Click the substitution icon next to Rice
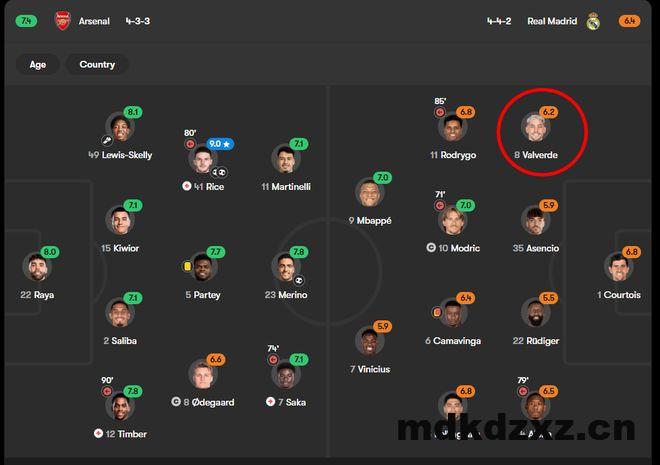 point(190,144)
